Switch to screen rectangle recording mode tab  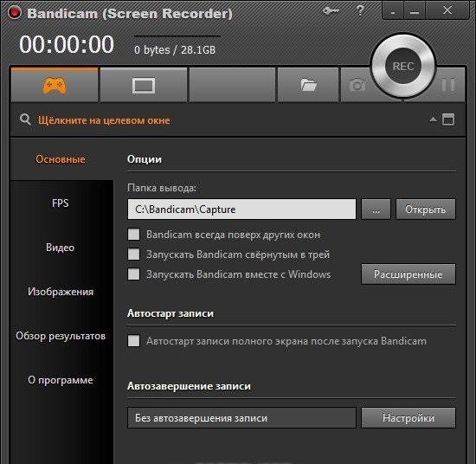click(144, 85)
